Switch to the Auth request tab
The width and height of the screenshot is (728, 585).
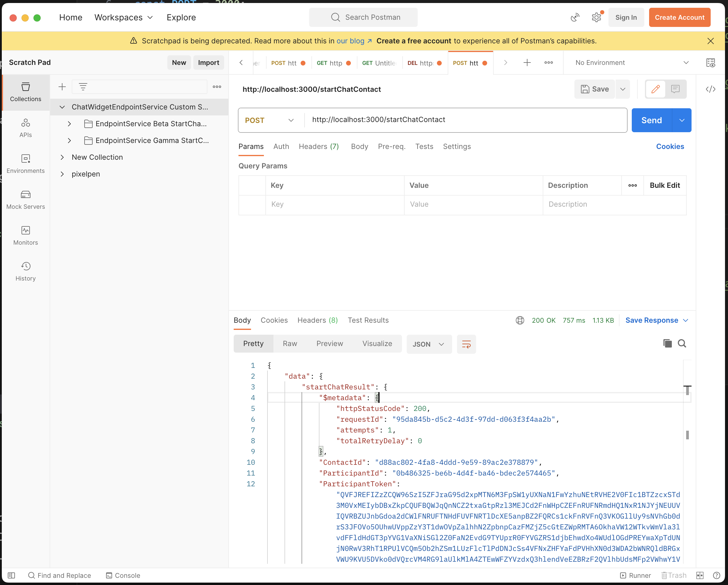[281, 146]
